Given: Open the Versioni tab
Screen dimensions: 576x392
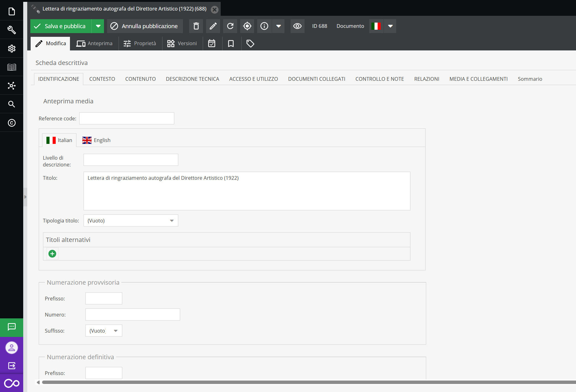Looking at the screenshot, I should coord(182,44).
